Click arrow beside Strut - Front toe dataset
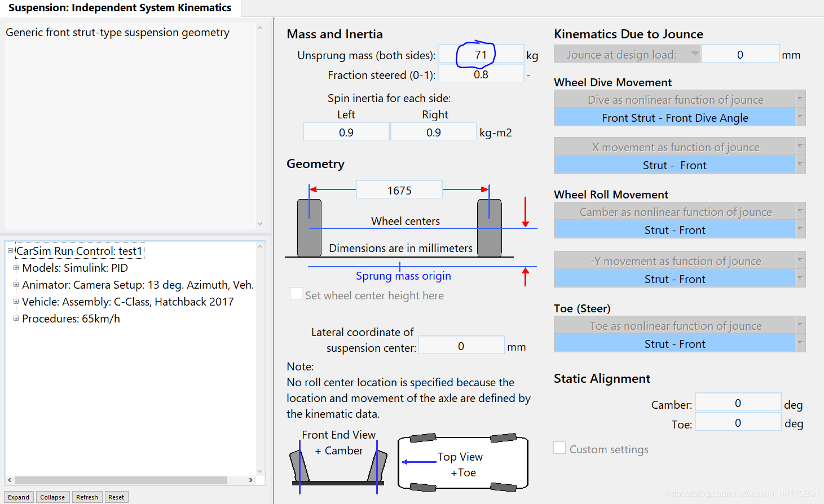The width and height of the screenshot is (824, 504). pos(801,343)
